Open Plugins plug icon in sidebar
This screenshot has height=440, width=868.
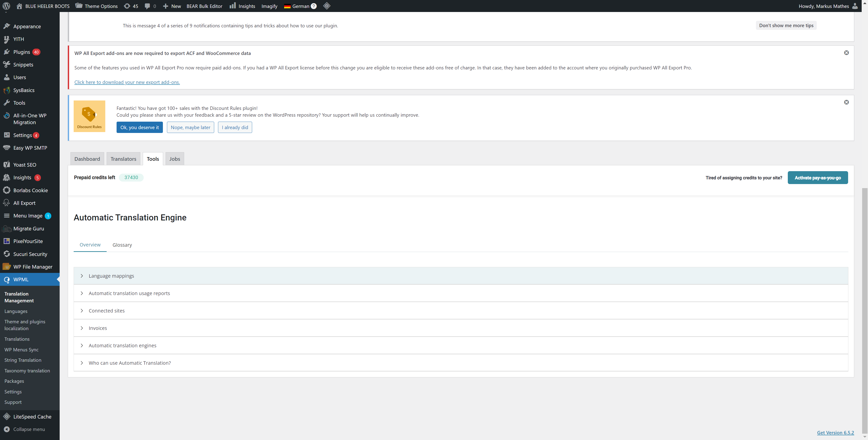(7, 52)
